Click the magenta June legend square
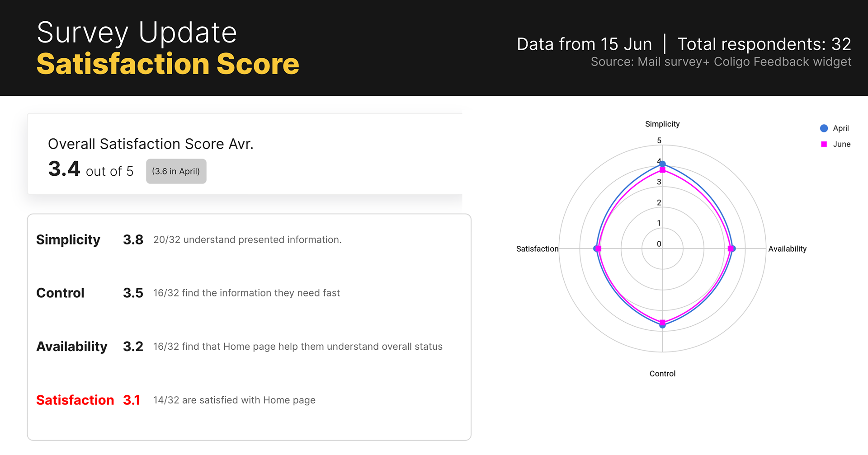 824,144
